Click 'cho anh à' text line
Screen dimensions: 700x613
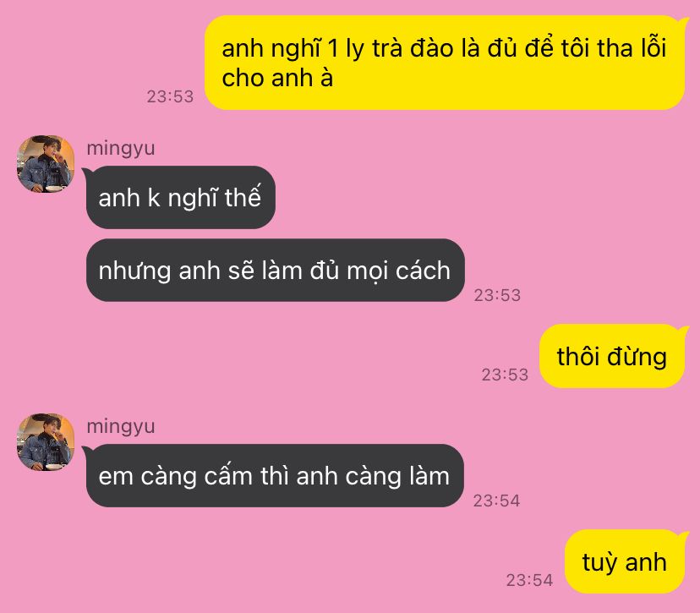[277, 78]
